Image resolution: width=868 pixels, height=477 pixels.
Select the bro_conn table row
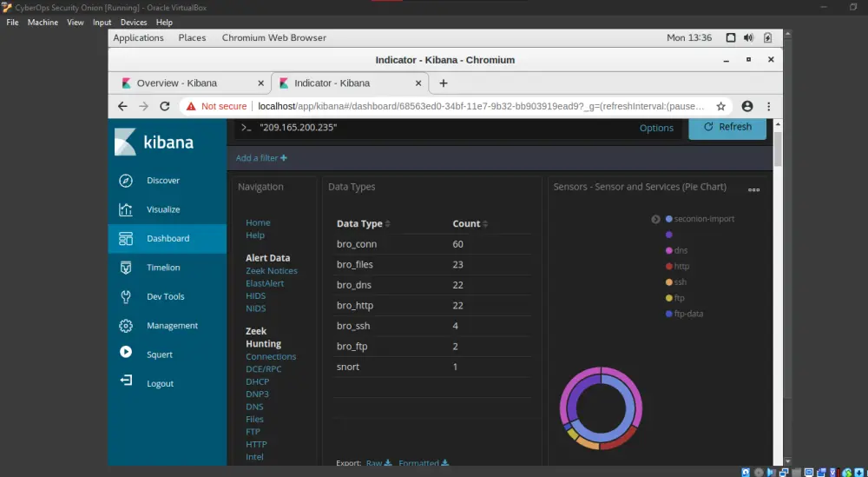coord(432,244)
